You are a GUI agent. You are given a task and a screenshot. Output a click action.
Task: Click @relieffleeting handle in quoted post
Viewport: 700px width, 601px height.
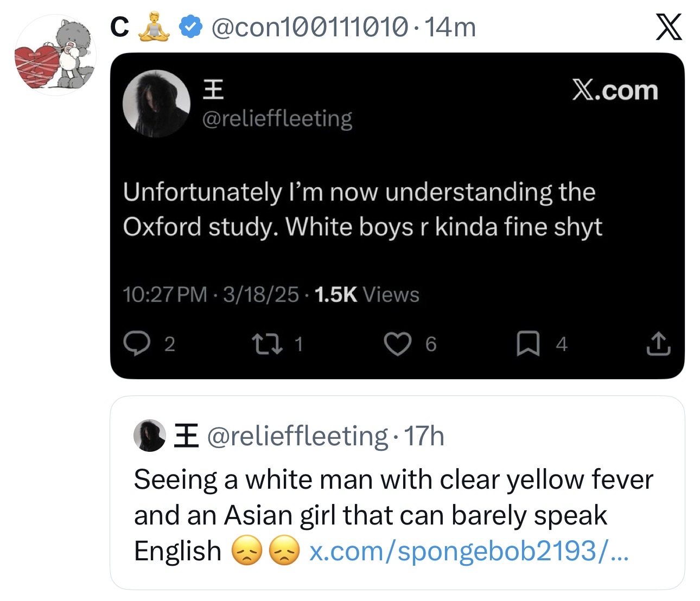coord(297,436)
